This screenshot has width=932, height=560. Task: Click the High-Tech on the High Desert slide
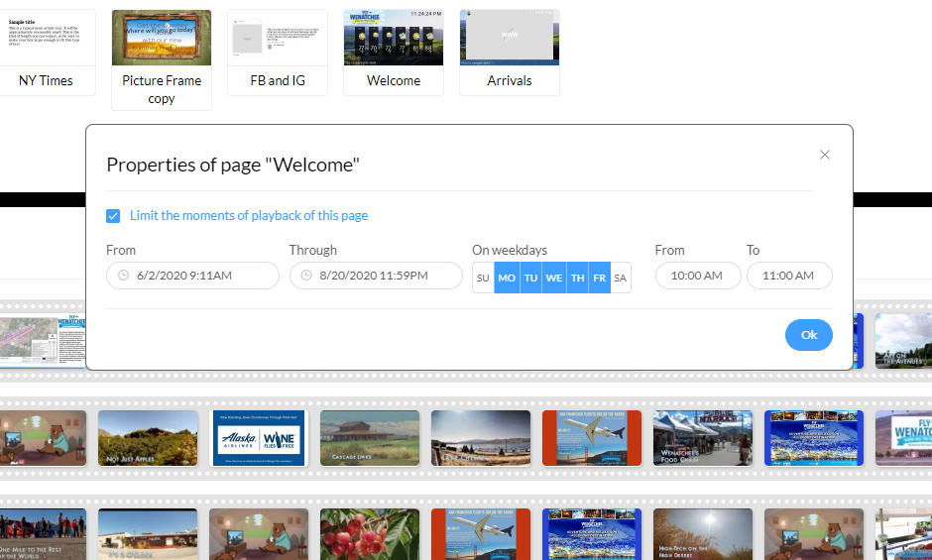703,534
